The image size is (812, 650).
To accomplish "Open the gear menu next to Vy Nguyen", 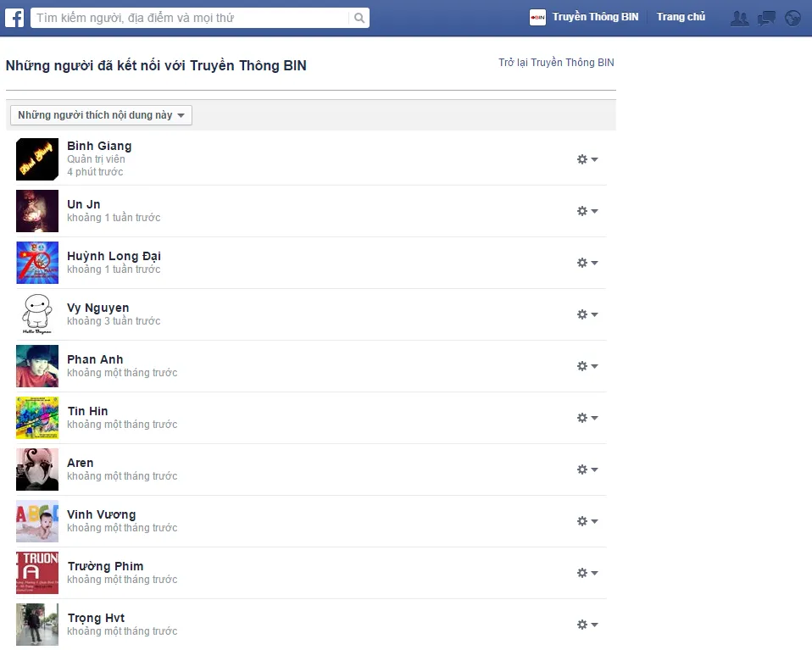I will [x=581, y=314].
